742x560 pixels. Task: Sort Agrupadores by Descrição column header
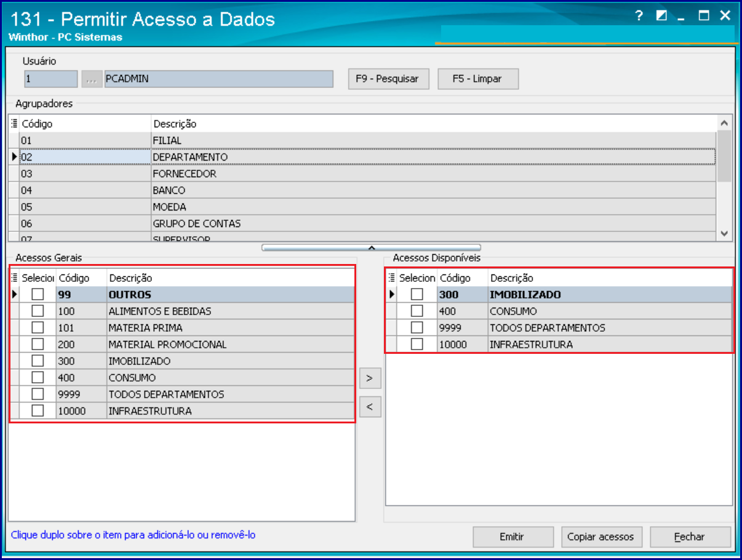(x=434, y=124)
